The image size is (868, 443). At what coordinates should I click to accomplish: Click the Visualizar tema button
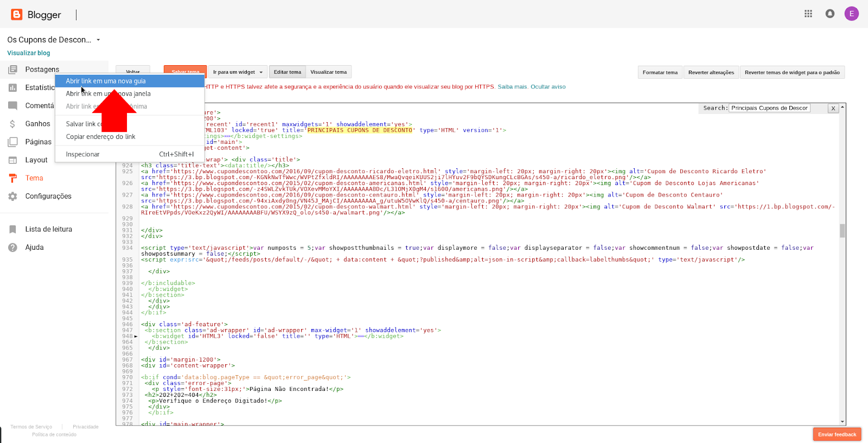pyautogui.click(x=328, y=72)
